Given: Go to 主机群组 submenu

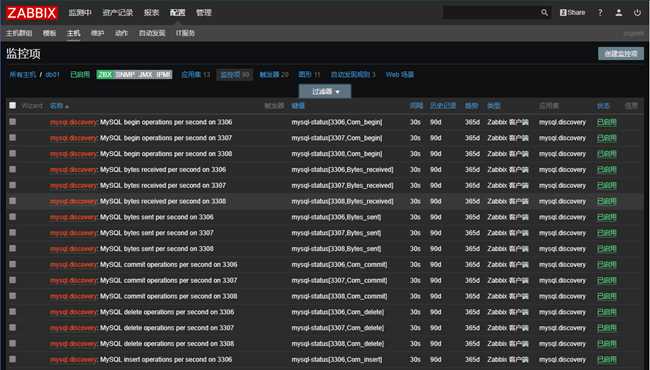Looking at the screenshot, I should pyautogui.click(x=19, y=33).
